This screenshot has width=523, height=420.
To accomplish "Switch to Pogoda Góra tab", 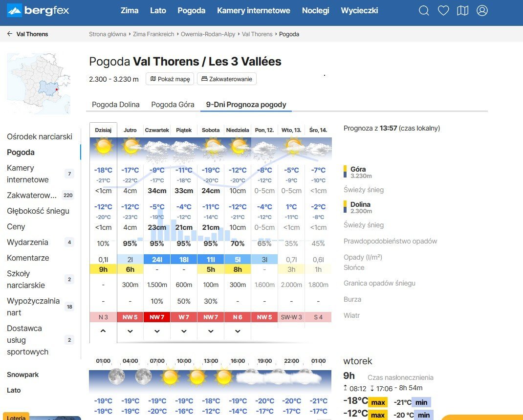I will point(173,105).
